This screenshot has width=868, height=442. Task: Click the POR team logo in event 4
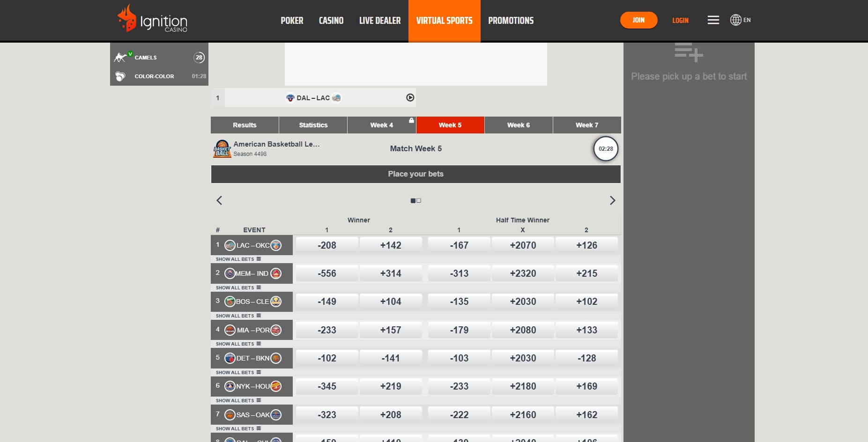(276, 330)
